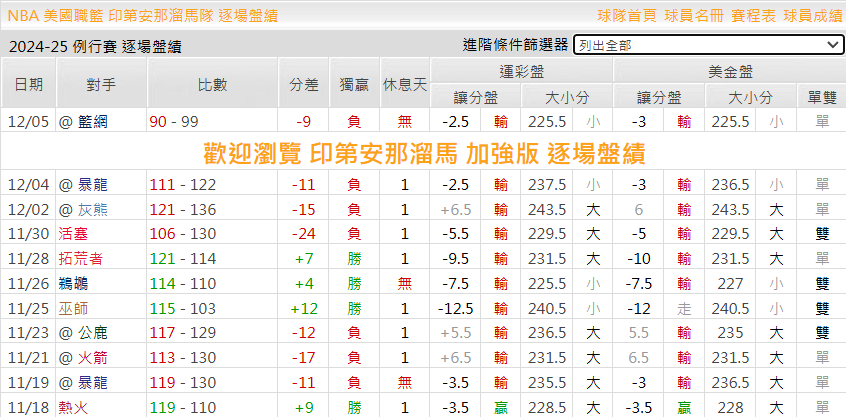The height and width of the screenshot is (417, 846).
Task: Open the 暴龍 team link in the 12/04 row
Action: [92, 185]
